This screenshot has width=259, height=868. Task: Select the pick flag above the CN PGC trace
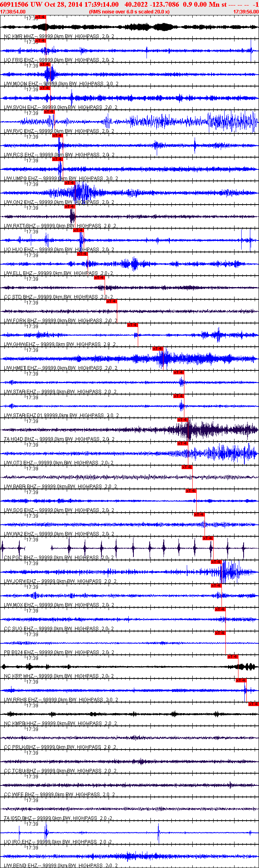point(208,538)
